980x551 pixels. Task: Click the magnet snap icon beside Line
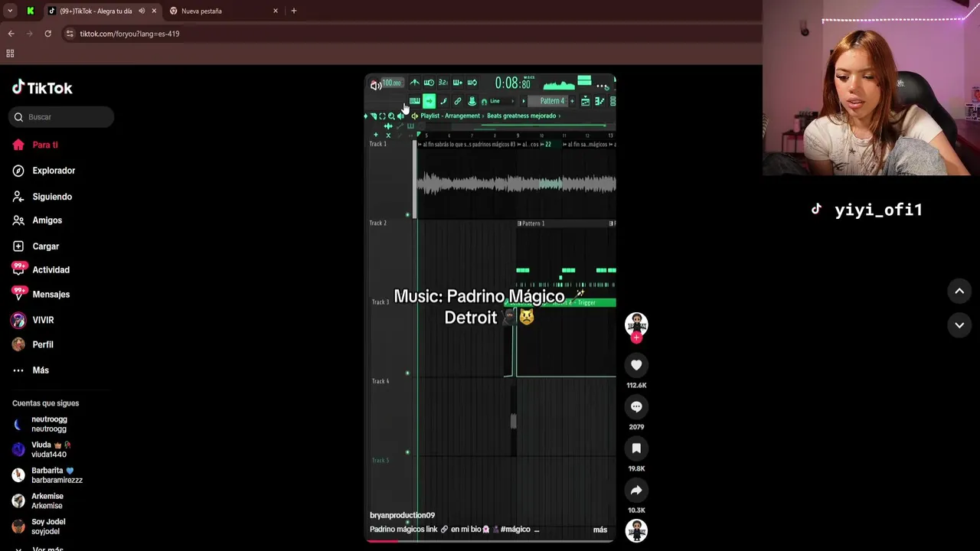coord(484,101)
